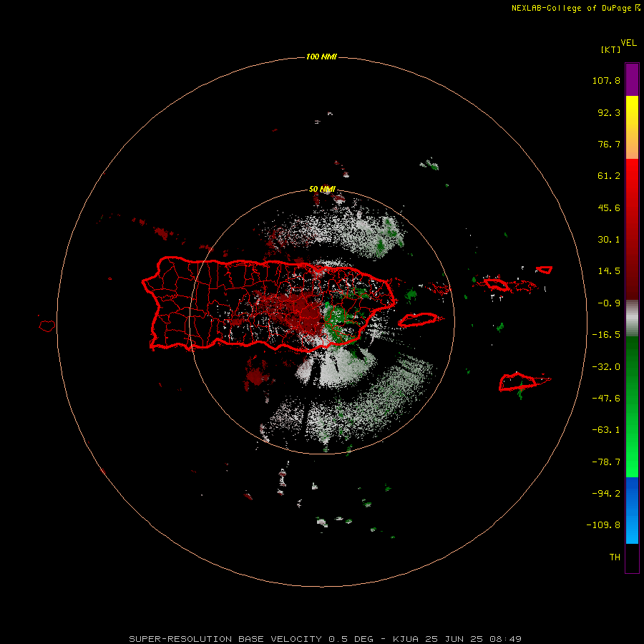This screenshot has width=644, height=644.
Task: Select the Super-Resolution Base Velocity caption
Action: [326, 639]
